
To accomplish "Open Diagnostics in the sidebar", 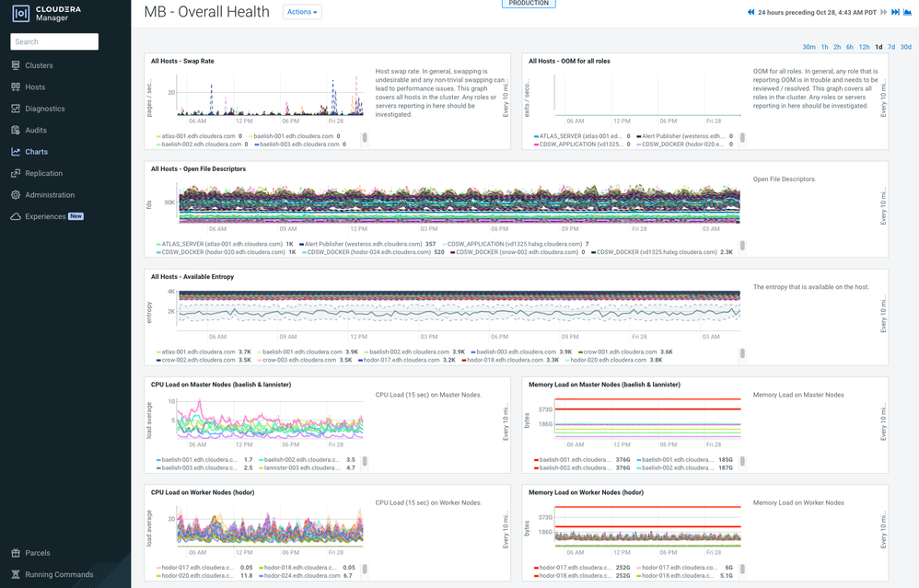I will [x=44, y=109].
